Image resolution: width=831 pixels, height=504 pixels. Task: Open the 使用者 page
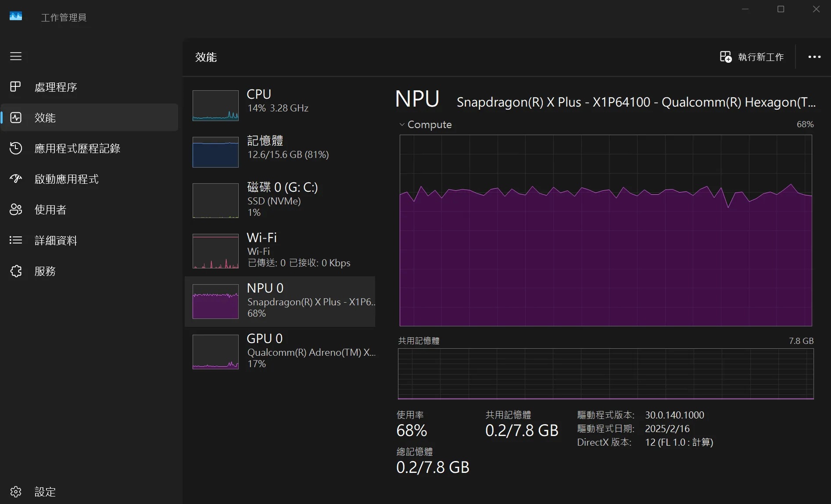click(x=90, y=210)
